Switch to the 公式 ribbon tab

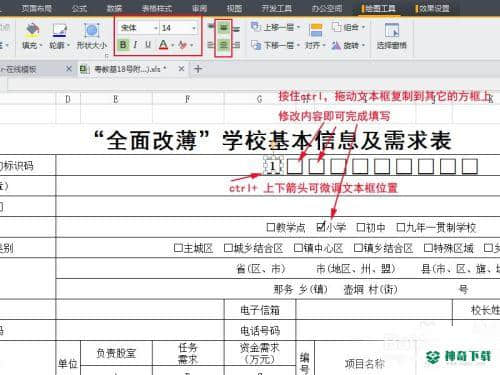(79, 8)
